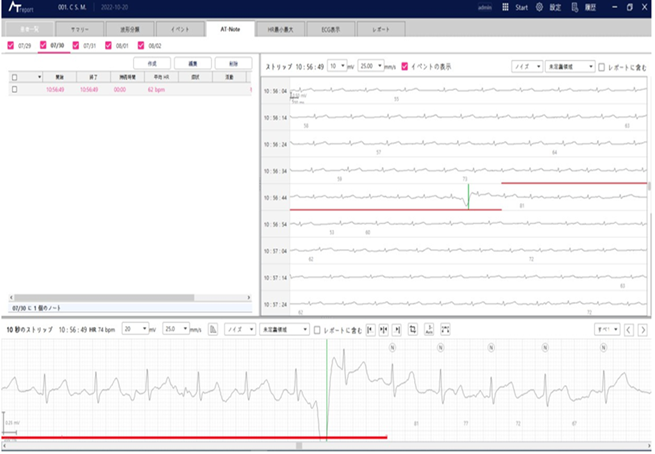
Task: Toggle the 07/29 date checkbox
Action: [x=10, y=46]
